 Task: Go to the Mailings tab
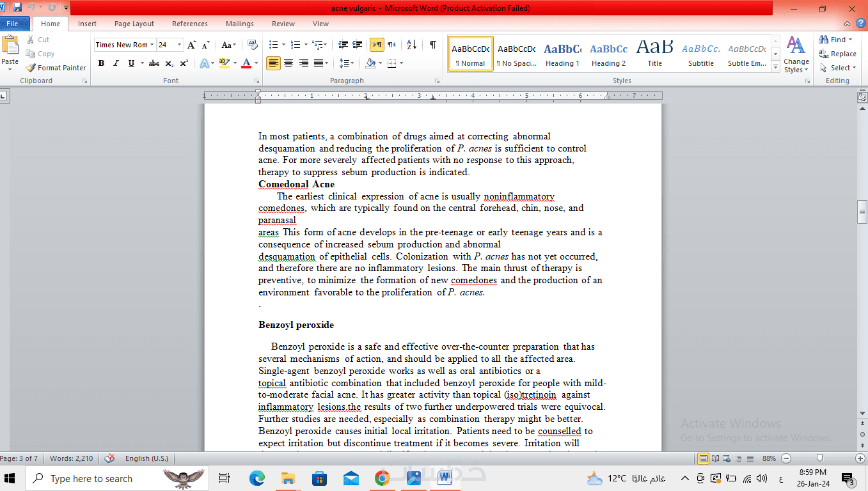240,24
